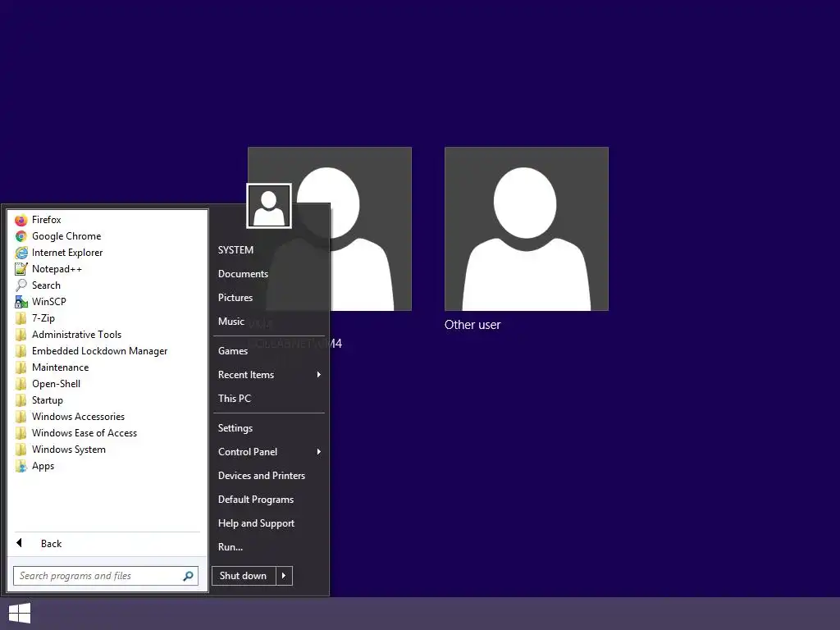Viewport: 840px width, 630px height.
Task: Open the Maintenance folder icon
Action: (x=21, y=367)
